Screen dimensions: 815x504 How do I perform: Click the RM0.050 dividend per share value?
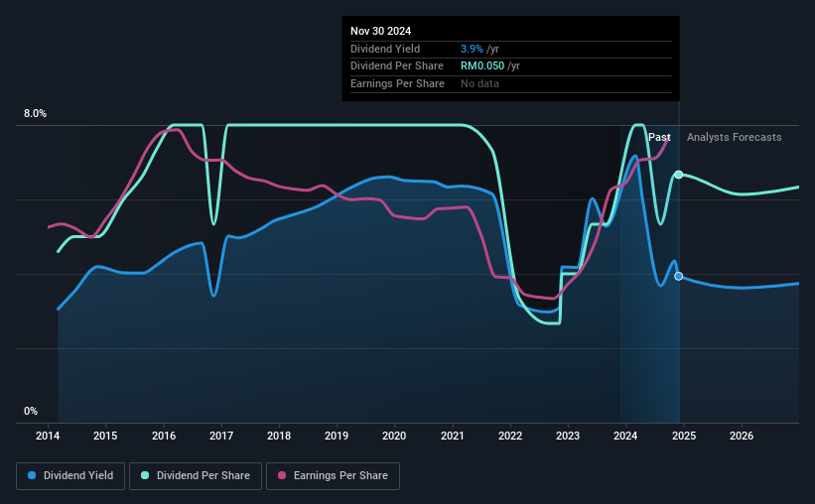coord(482,66)
